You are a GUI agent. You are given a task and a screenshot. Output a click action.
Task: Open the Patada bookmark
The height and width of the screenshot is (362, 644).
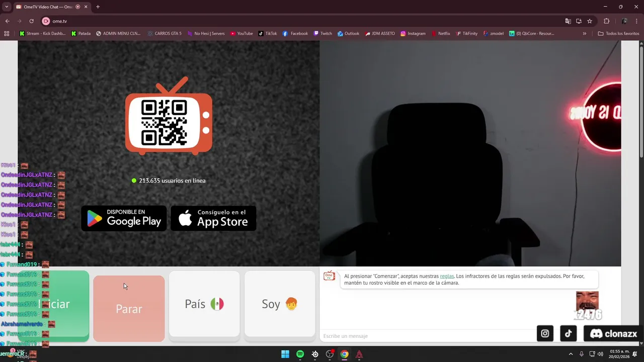81,34
